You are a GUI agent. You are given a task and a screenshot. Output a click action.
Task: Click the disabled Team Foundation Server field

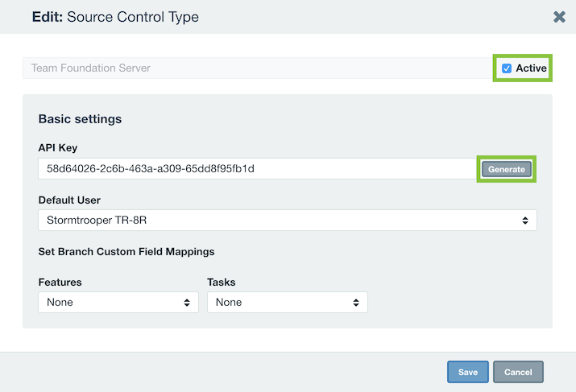click(x=258, y=68)
